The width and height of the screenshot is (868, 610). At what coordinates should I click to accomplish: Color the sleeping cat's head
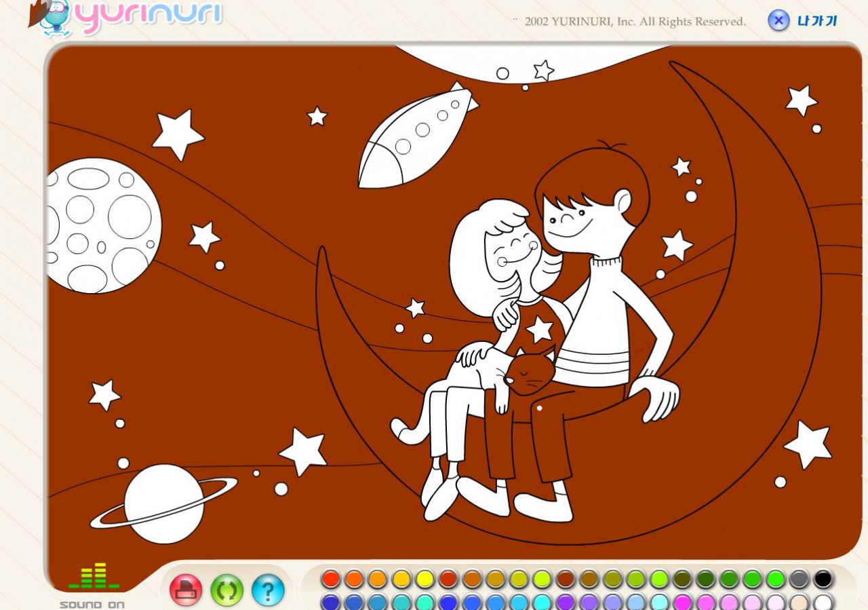(x=529, y=372)
